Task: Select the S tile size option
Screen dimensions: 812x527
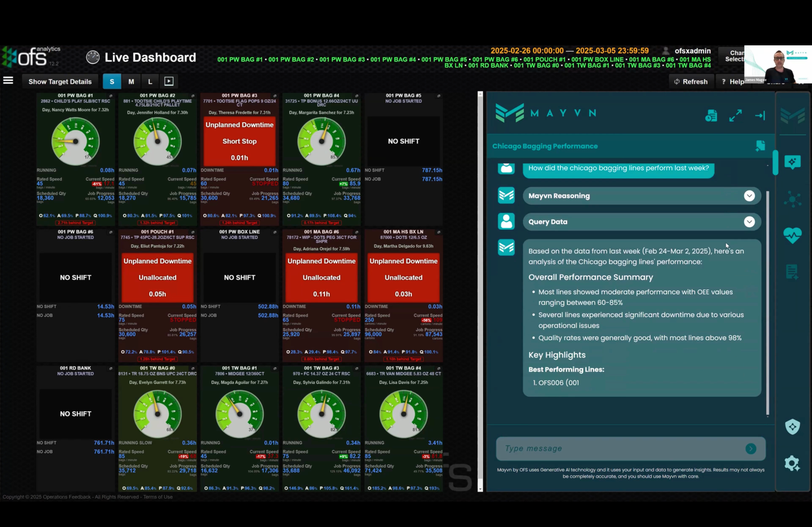Action: [x=111, y=82]
